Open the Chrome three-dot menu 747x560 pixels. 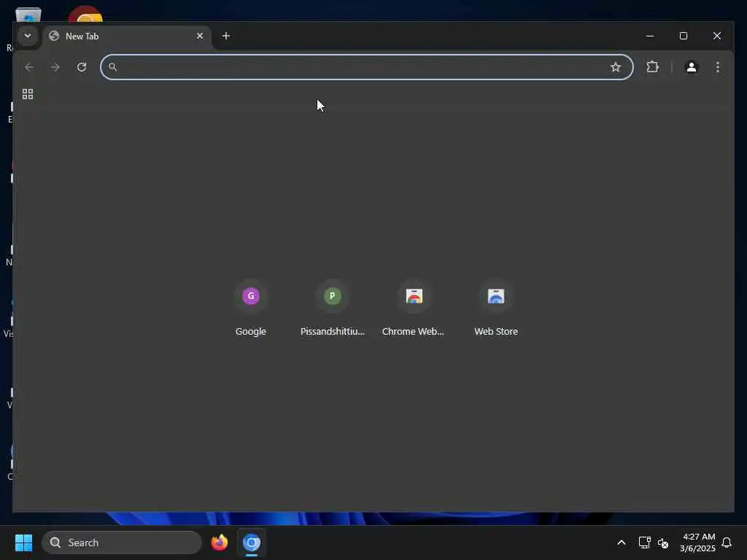coord(718,67)
